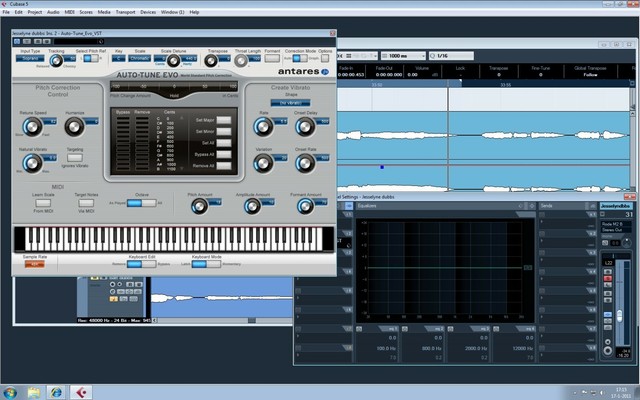Toggle Keyboard Mode Latch/Momentary switch
The height and width of the screenshot is (400, 640).
pos(206,264)
